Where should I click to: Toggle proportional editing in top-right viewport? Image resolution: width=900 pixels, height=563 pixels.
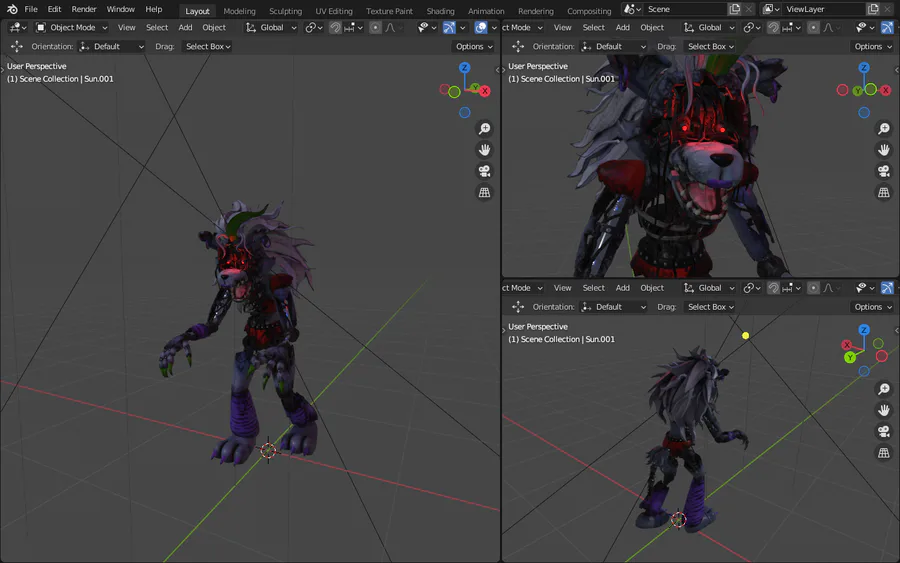[x=813, y=28]
